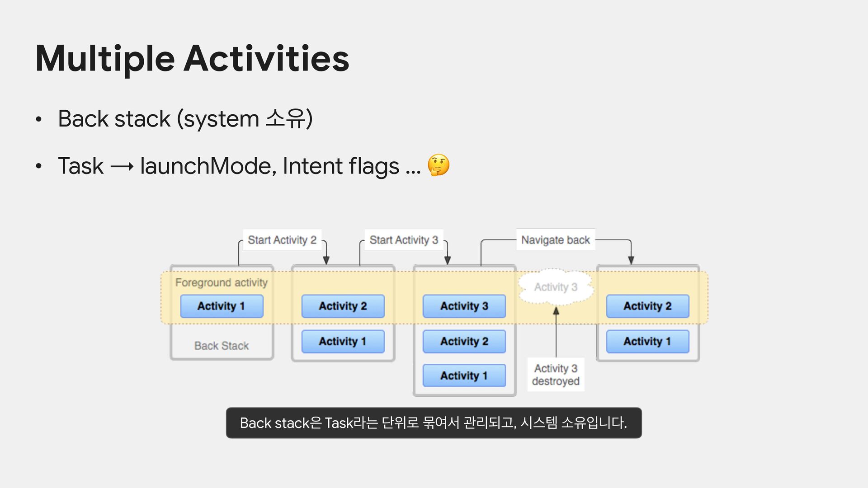Click Activity 1 box in second stack
868x488 pixels.
(x=343, y=341)
